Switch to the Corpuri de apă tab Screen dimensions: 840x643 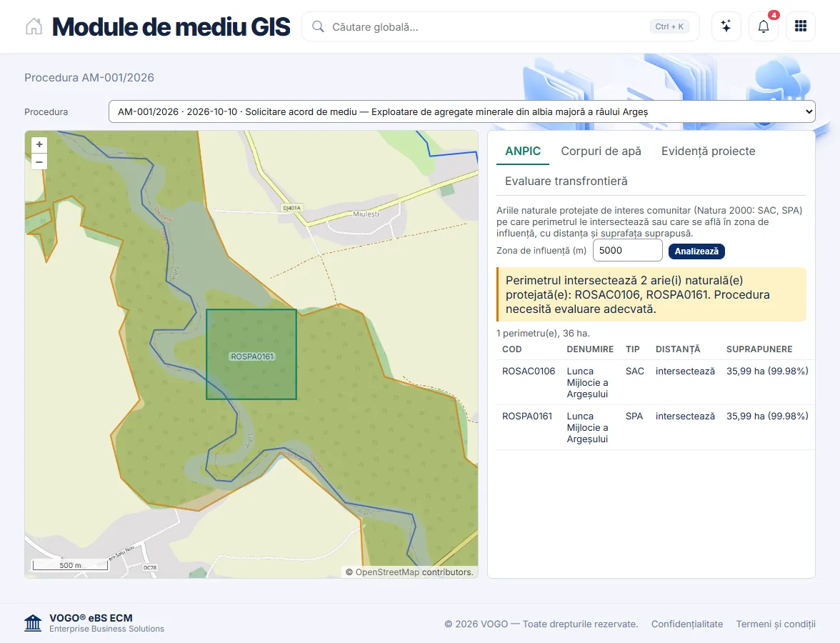601,151
